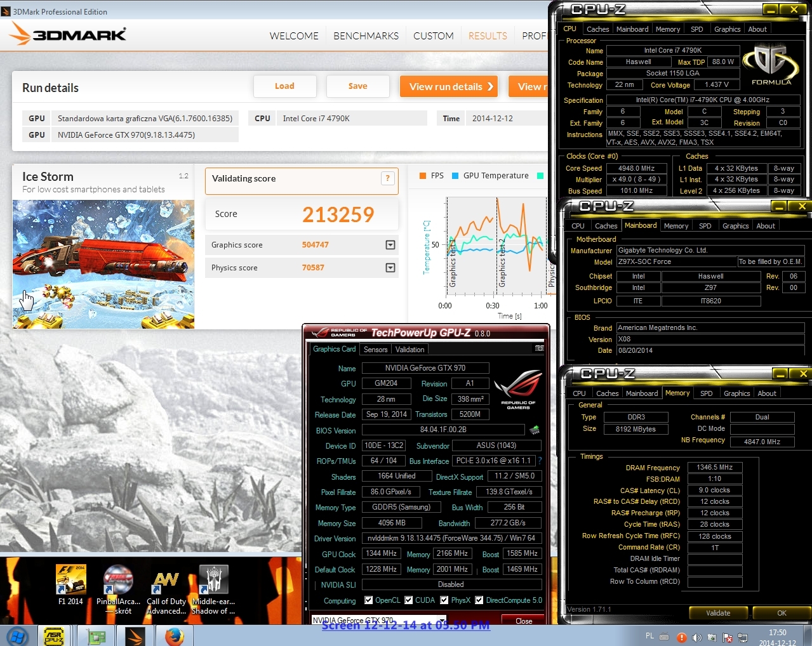Click the 3DMark logo in the header
Viewport: 812px width, 646px height.
pos(68,34)
